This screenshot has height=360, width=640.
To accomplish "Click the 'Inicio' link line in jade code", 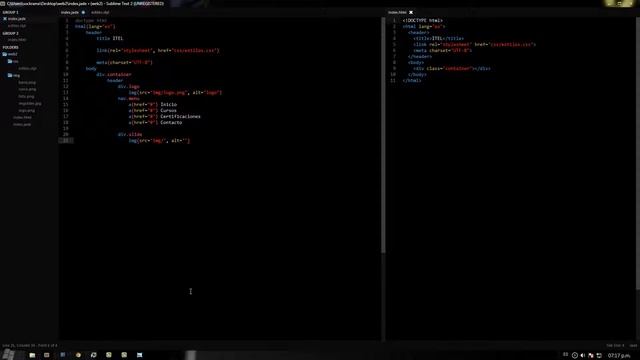I will coord(153,104).
